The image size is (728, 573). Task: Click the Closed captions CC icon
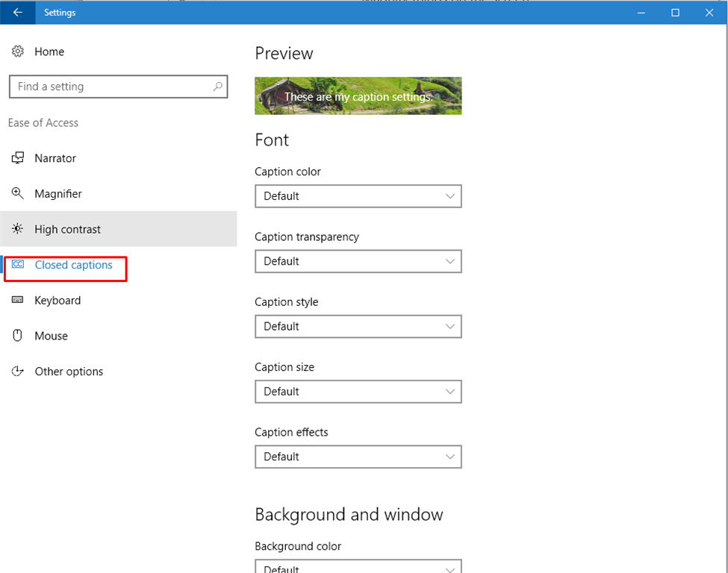pos(18,264)
